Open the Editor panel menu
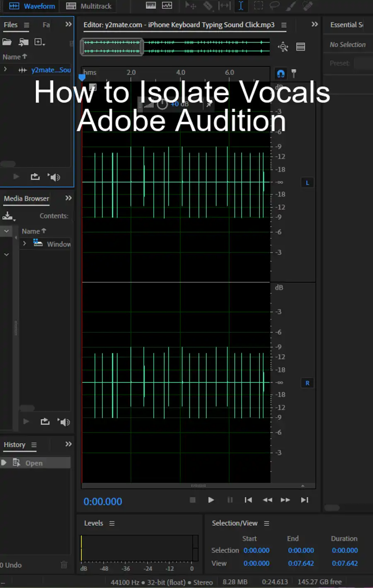The width and height of the screenshot is (373, 588). (x=284, y=25)
